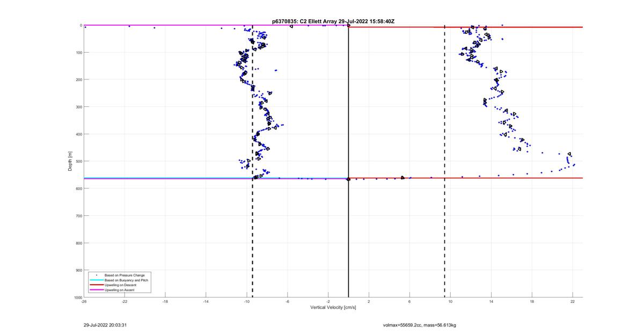Viewport: 644px width, 334px height.
Task: Click the x-axis tick label '10'
Action: point(451,302)
